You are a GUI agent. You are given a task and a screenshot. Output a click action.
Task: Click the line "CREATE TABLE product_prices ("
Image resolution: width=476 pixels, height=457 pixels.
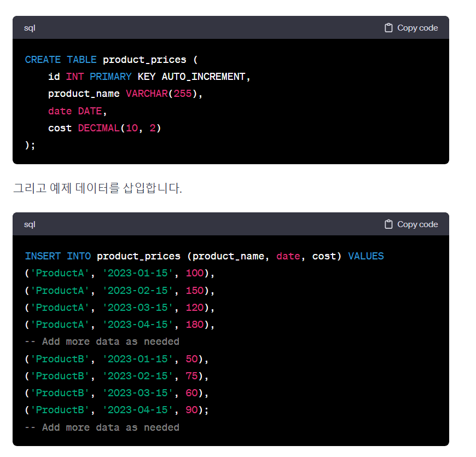pos(112,60)
